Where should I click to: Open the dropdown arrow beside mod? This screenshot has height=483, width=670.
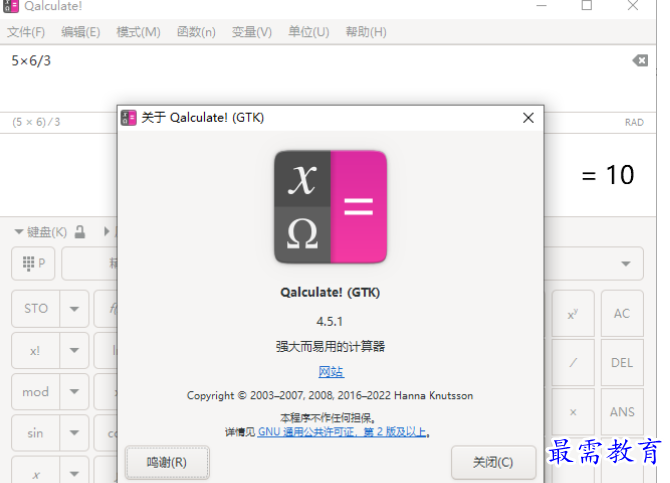(74, 392)
